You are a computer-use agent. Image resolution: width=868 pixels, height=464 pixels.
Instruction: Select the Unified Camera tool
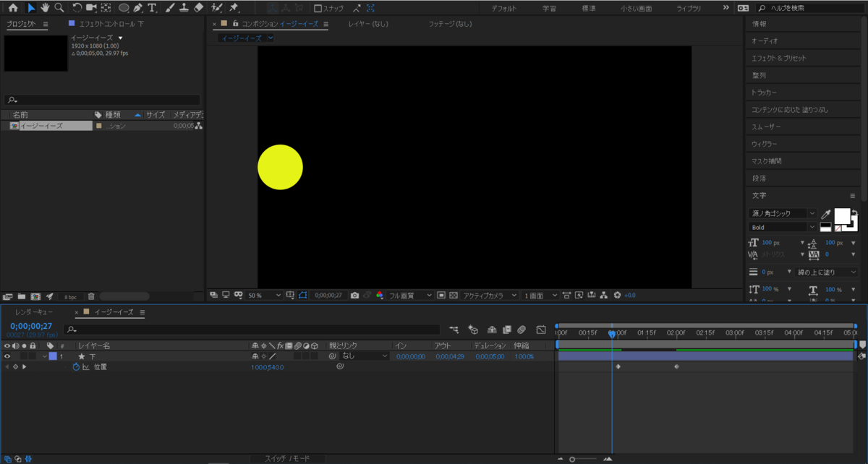91,8
